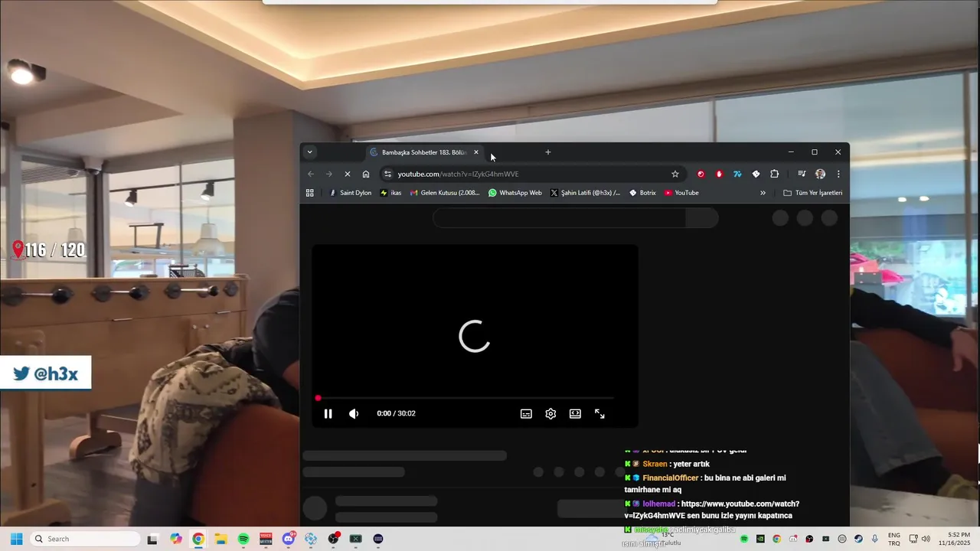
Task: Open the Gelen Kutusu Gmail bookmark
Action: point(445,193)
